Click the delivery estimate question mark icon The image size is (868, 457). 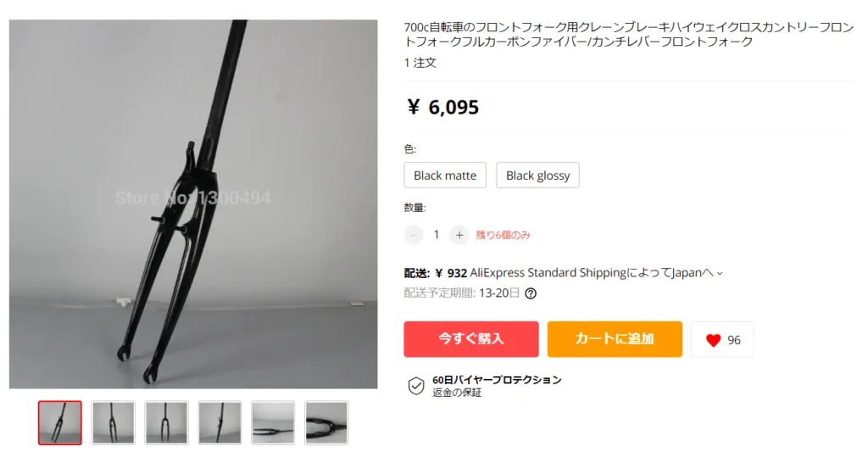(531, 293)
